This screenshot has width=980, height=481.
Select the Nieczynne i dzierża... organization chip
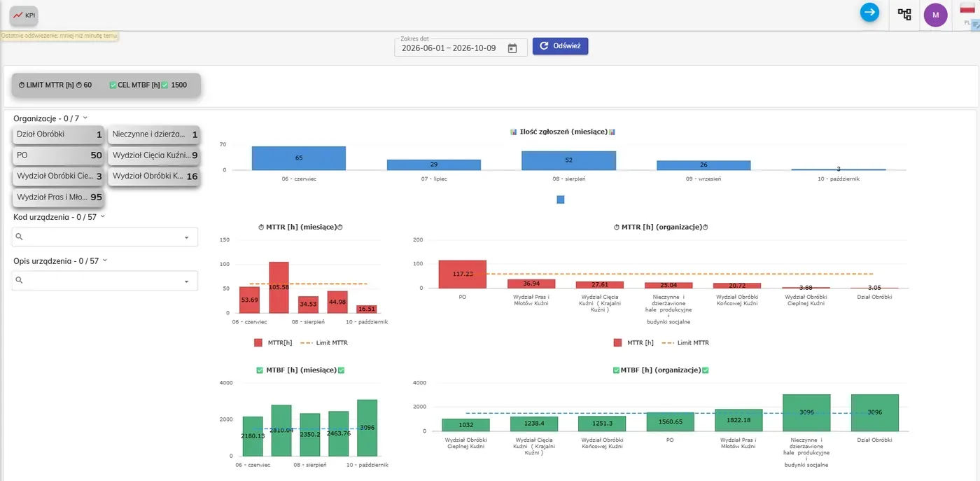(155, 134)
